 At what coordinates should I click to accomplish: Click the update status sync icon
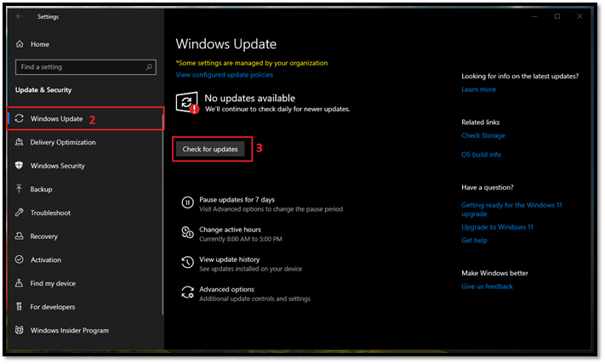[186, 103]
